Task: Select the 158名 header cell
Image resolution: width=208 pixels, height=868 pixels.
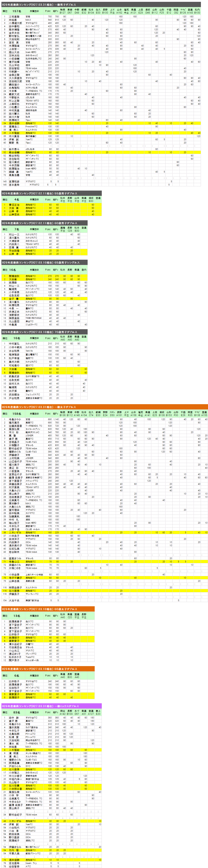Action: coord(17,414)
